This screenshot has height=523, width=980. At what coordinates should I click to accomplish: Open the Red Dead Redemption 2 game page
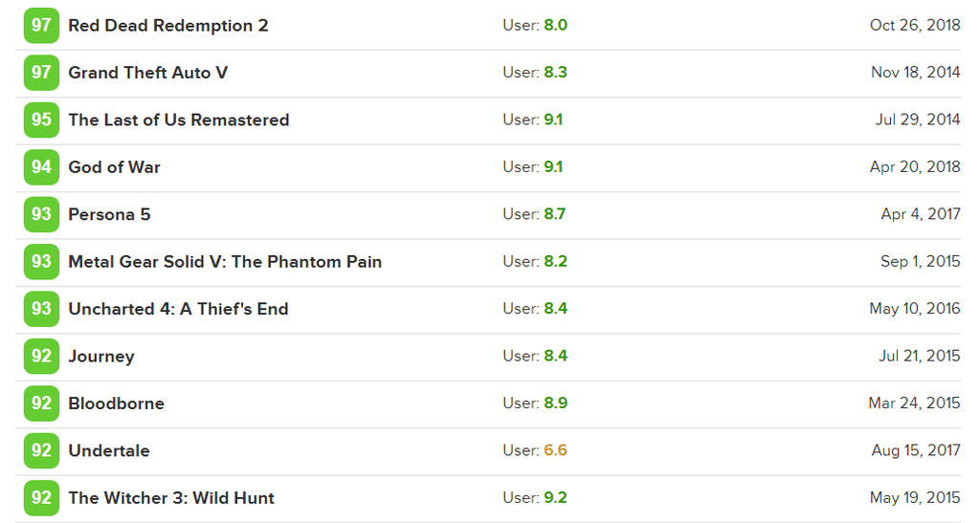click(167, 26)
